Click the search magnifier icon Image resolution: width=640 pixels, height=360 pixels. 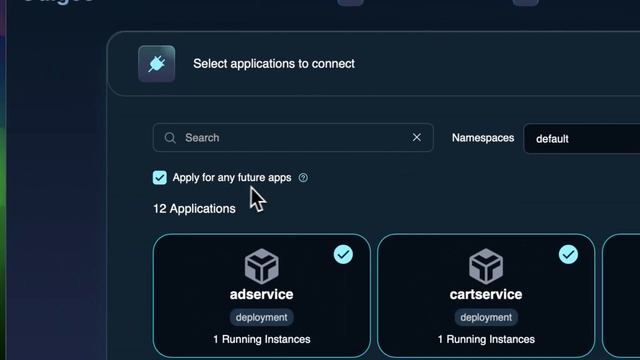(x=170, y=138)
